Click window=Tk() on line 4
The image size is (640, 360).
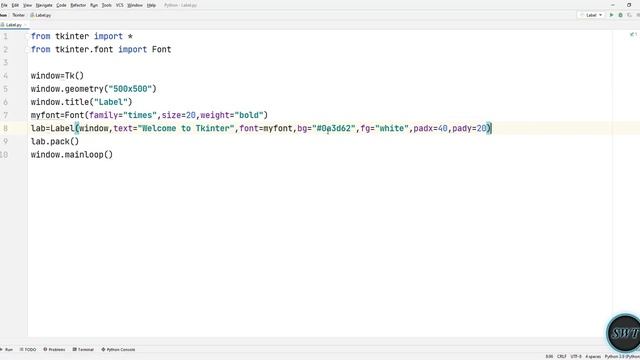click(x=57, y=76)
